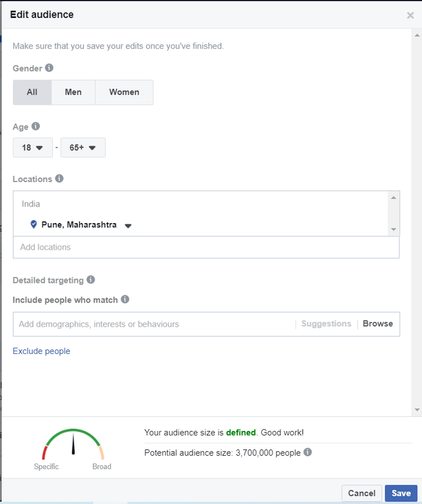Select Men as target gender
This screenshot has height=504, width=422.
[x=73, y=92]
